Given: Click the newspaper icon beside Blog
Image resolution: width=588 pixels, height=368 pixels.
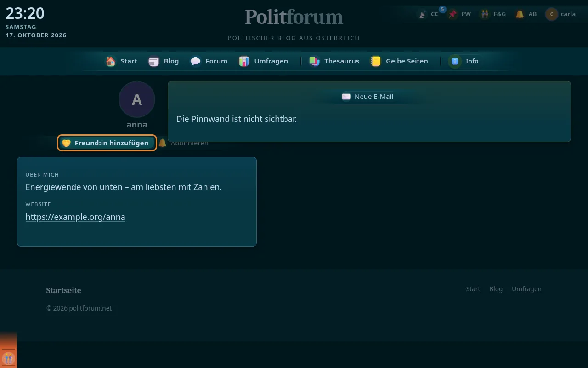Looking at the screenshot, I should click(154, 61).
